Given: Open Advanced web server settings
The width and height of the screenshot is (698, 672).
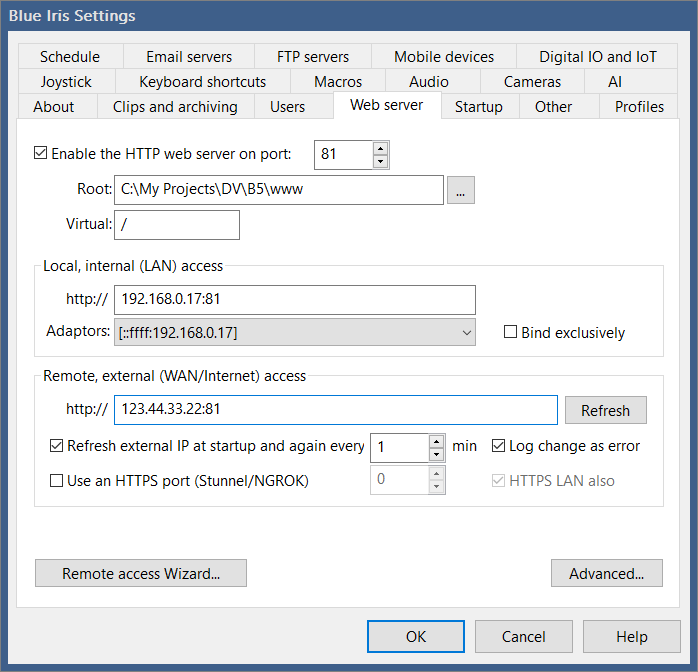Looking at the screenshot, I should tap(606, 573).
